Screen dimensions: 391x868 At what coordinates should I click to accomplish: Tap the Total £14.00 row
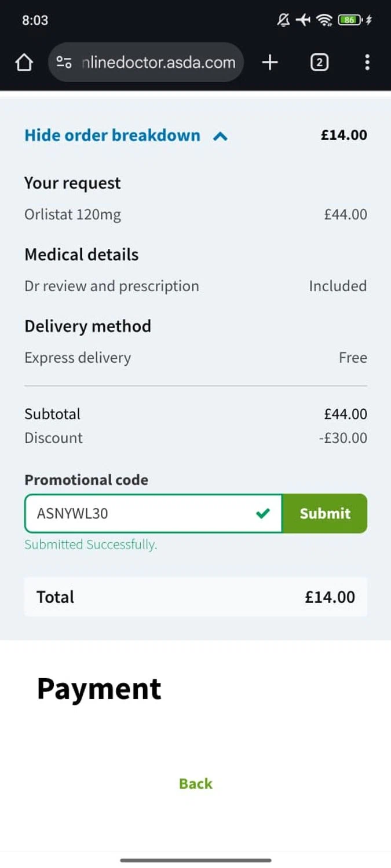tap(195, 597)
